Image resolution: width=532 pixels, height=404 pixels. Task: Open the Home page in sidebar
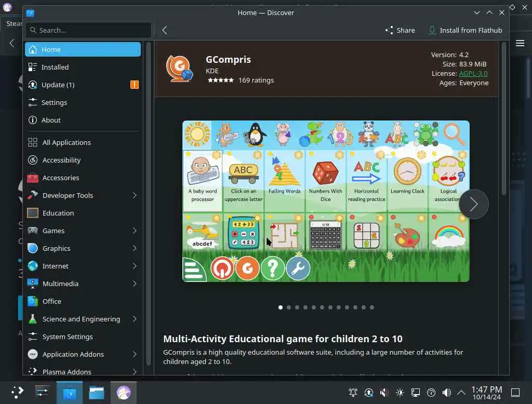point(83,49)
